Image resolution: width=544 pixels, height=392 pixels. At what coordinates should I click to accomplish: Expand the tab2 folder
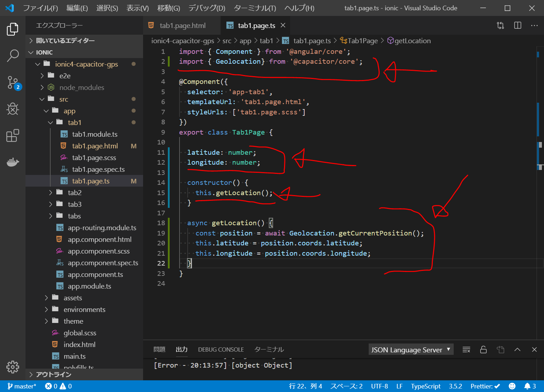point(74,193)
